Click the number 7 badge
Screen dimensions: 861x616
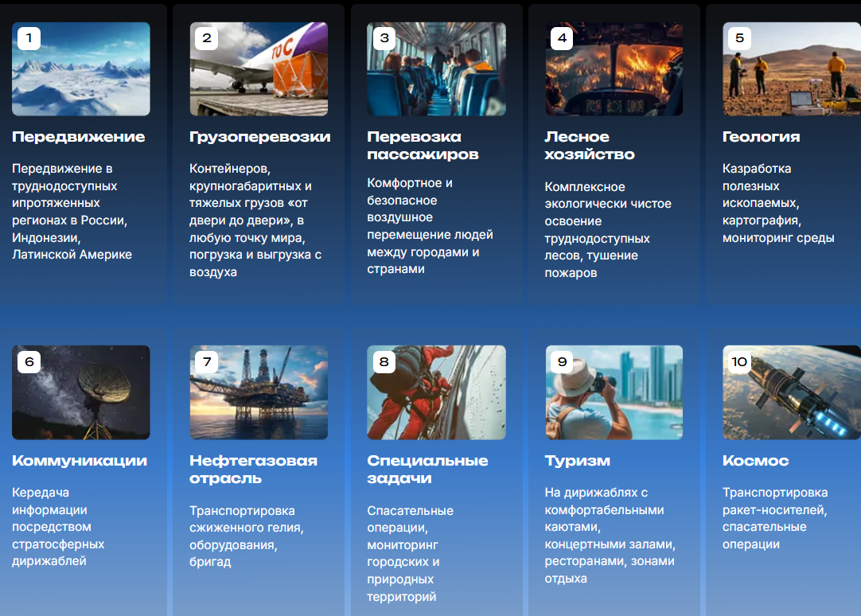tap(206, 362)
